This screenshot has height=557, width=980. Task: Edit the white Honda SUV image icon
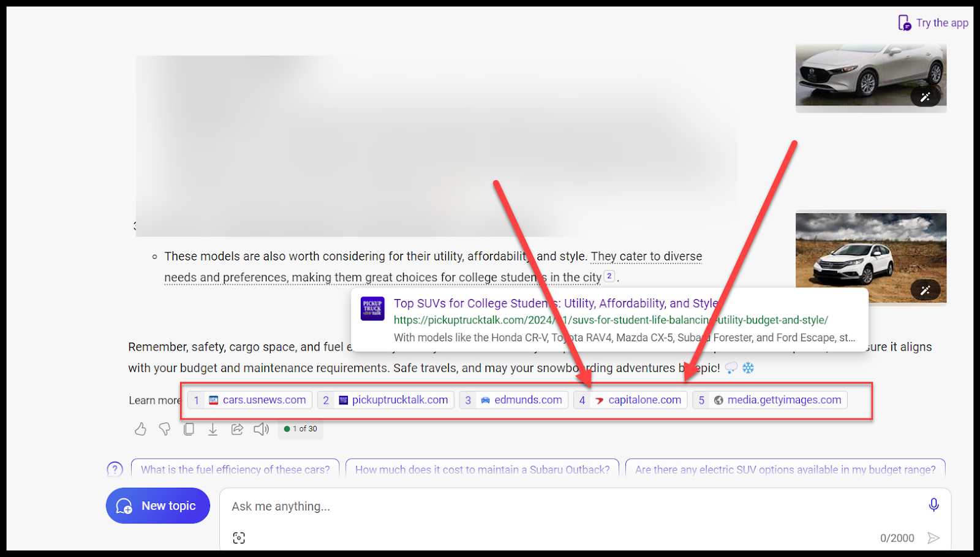click(x=925, y=290)
